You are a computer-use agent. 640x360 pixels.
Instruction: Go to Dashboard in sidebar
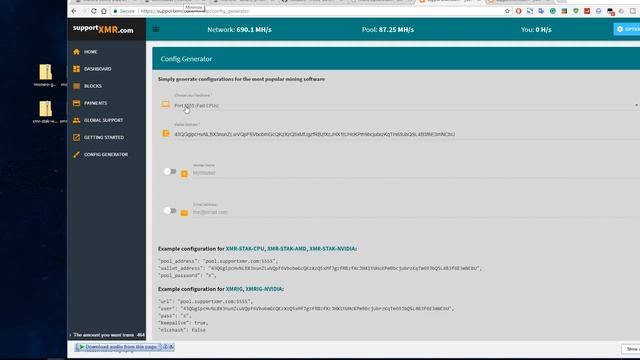pos(98,69)
